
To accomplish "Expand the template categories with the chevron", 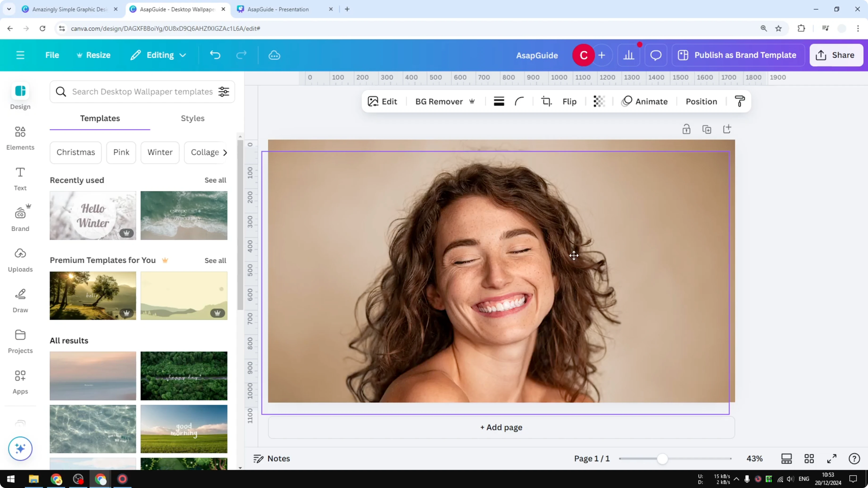I will tap(225, 152).
